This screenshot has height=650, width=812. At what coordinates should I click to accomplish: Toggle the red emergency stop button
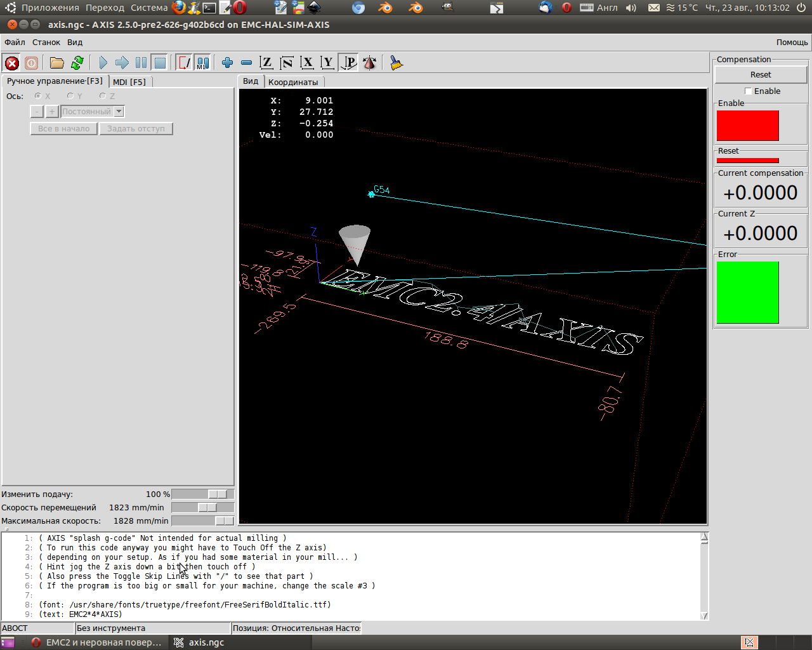pyautogui.click(x=12, y=63)
